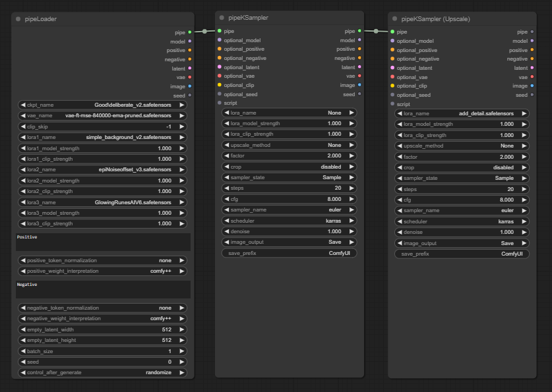Open the lora1_name selector

[x=102, y=137]
